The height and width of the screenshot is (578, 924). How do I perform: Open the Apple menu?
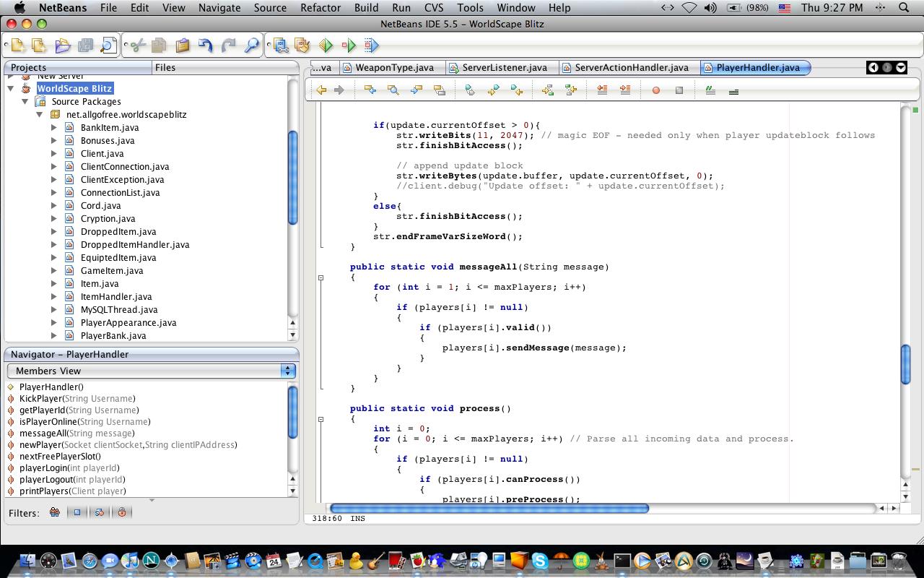tap(19, 7)
